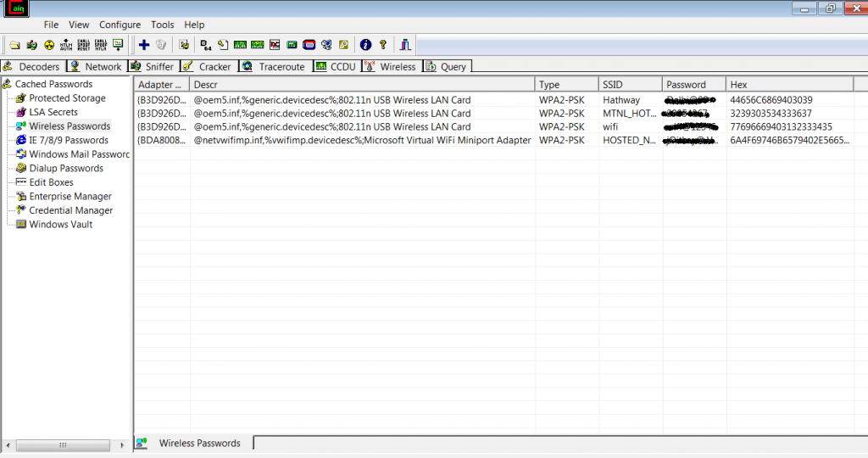Click the monitor with down-arrow toolbar icon

click(118, 45)
